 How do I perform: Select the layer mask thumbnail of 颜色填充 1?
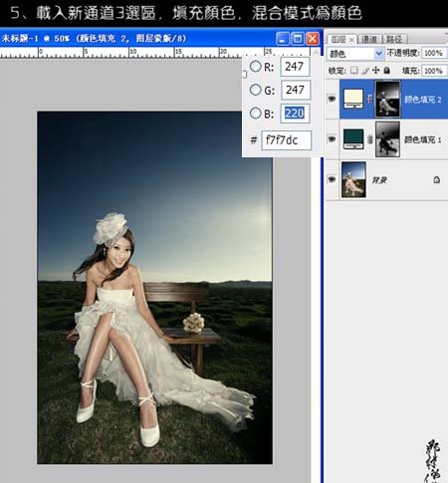(x=387, y=139)
